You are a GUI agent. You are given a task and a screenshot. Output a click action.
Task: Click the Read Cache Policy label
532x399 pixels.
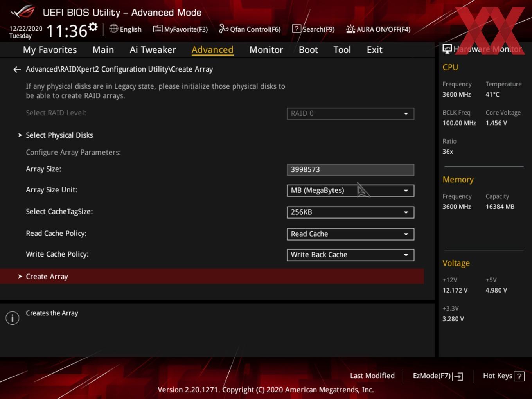point(56,234)
